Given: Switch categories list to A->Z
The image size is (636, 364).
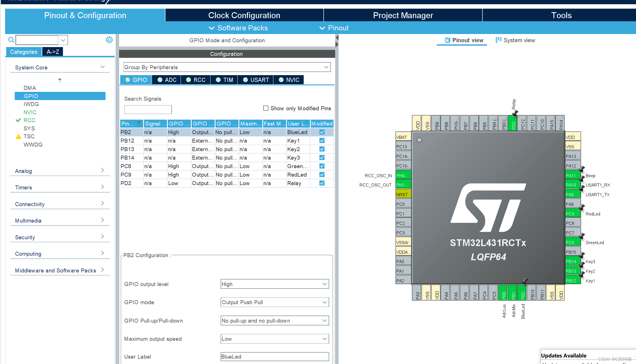Looking at the screenshot, I should click(x=53, y=52).
